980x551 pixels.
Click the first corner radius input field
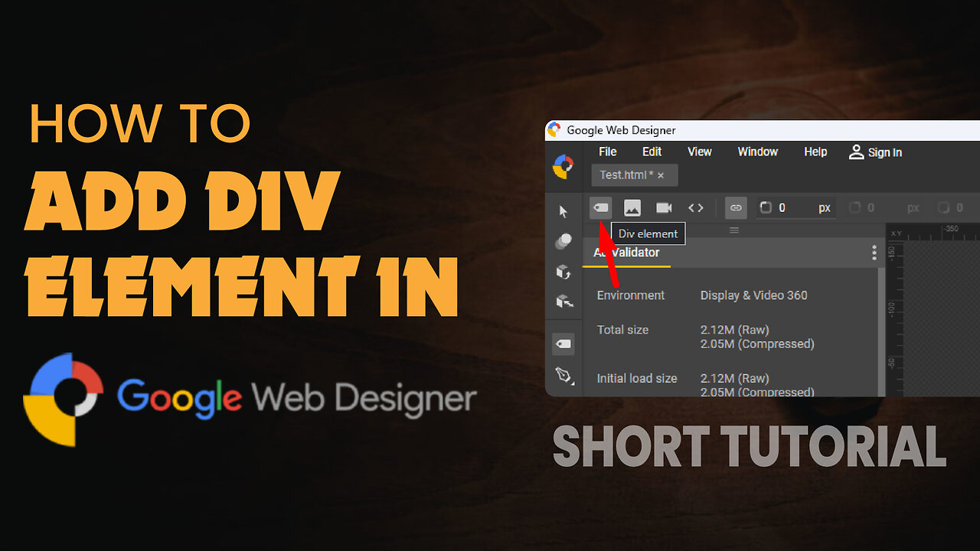pyautogui.click(x=795, y=207)
